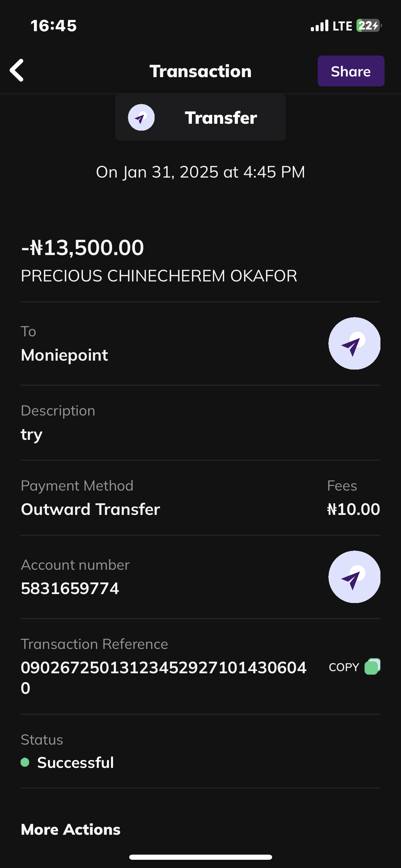This screenshot has width=401, height=868.
Task: Select the -₦13,500.00 amount text
Action: (83, 248)
